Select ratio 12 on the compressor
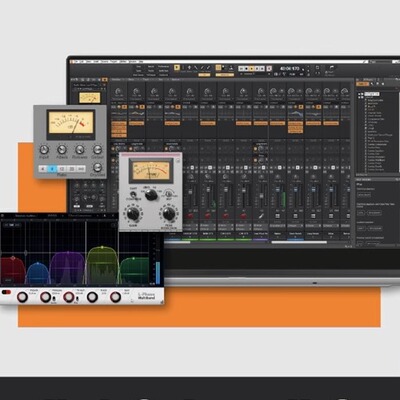 click(62, 169)
